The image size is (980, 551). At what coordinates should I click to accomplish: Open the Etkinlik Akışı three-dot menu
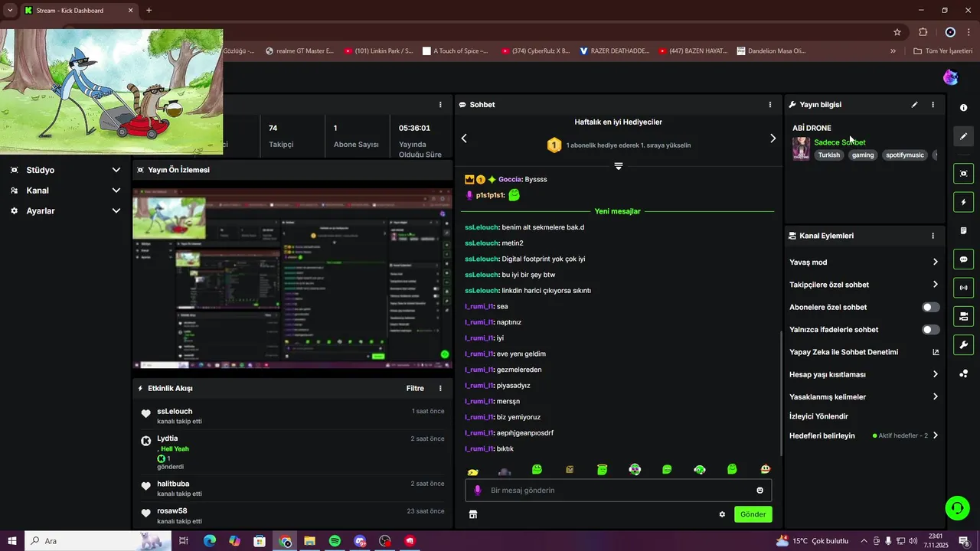pos(440,389)
